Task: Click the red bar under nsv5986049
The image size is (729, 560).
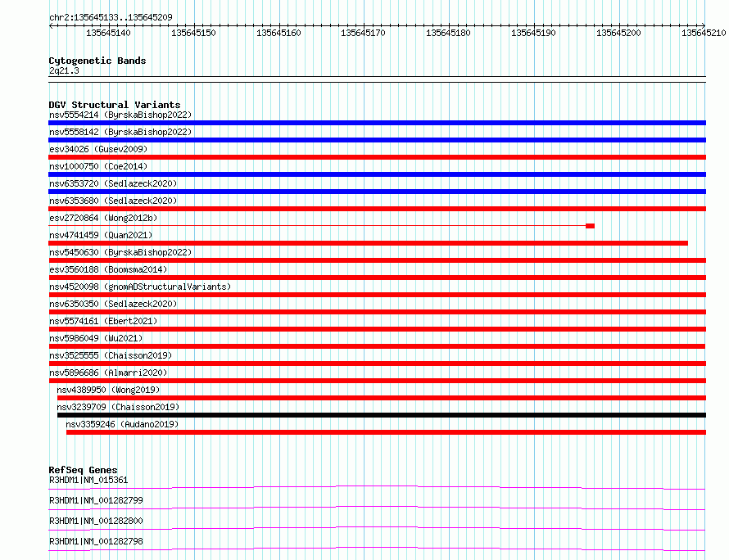Action: tap(377, 346)
